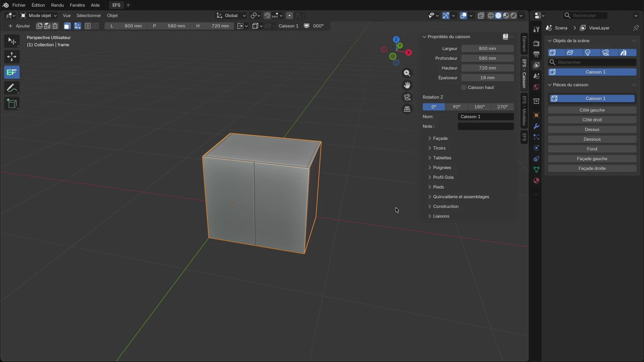Select 270° rotation Z option
The width and height of the screenshot is (644, 362).
pos(502,107)
